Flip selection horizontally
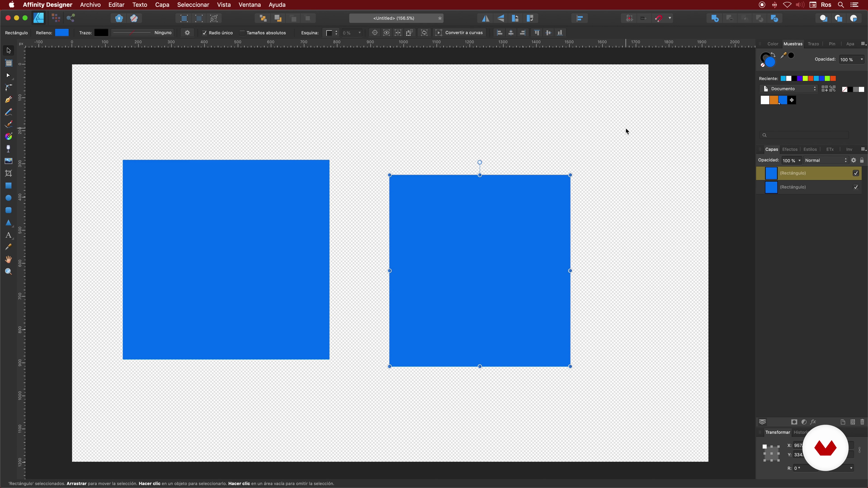Screen dimensions: 868x488 (486, 18)
